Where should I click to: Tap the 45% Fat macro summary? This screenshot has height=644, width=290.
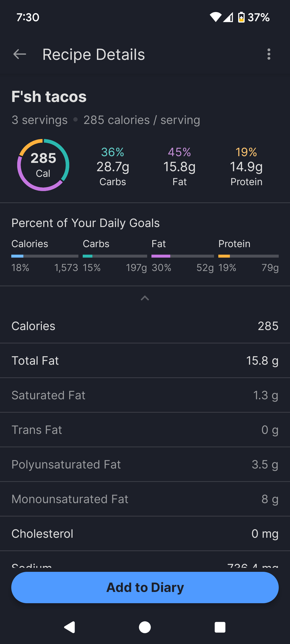(x=179, y=166)
